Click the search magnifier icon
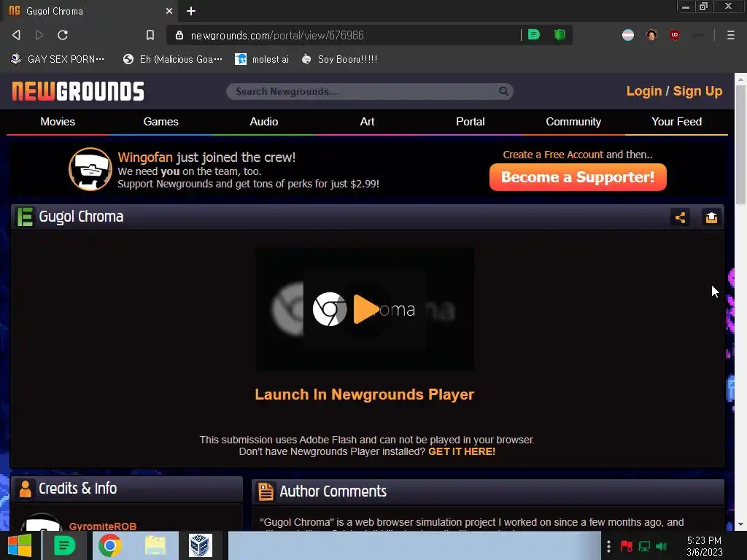The height and width of the screenshot is (560, 747). [503, 91]
